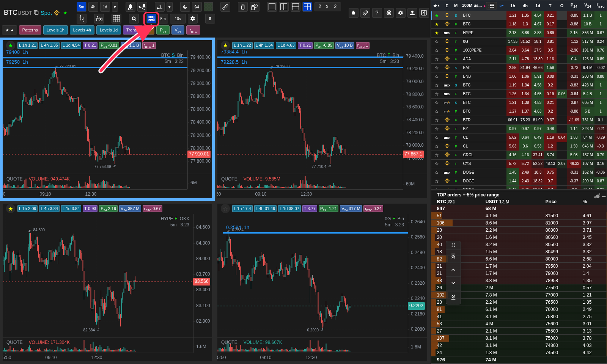Open the bug report icon

pyautogui.click(x=388, y=13)
